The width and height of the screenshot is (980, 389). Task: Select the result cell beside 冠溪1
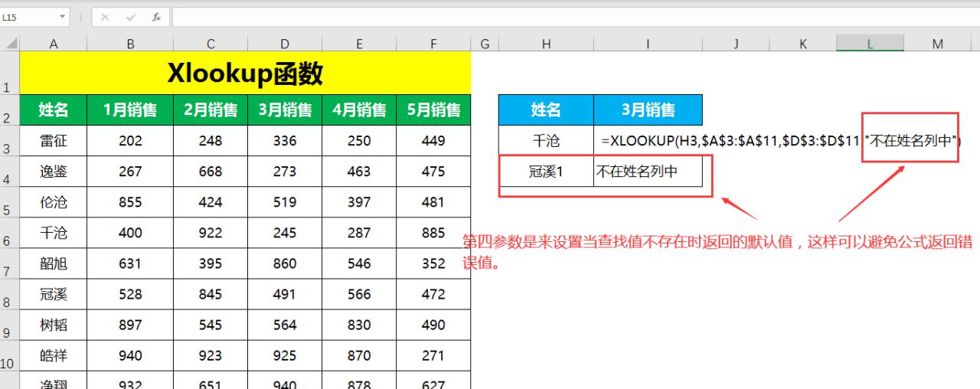click(648, 172)
